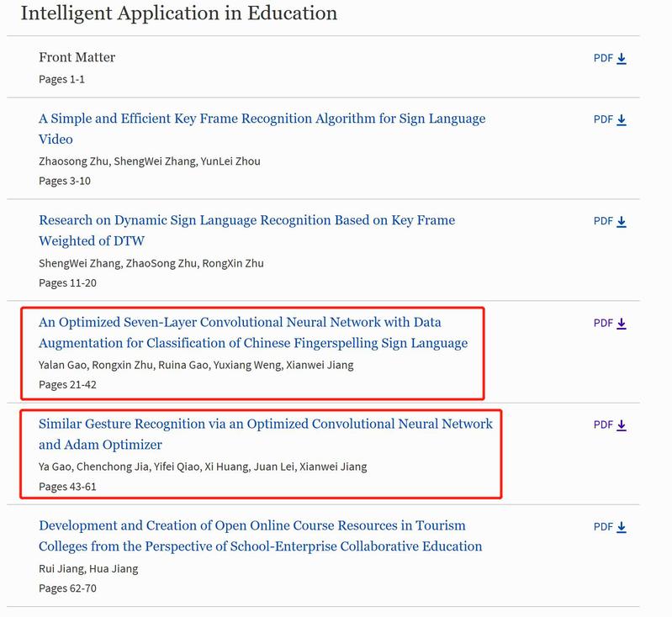Open 'Development and Creation of Open Online Course' article
The width and height of the screenshot is (672, 617).
253,526
